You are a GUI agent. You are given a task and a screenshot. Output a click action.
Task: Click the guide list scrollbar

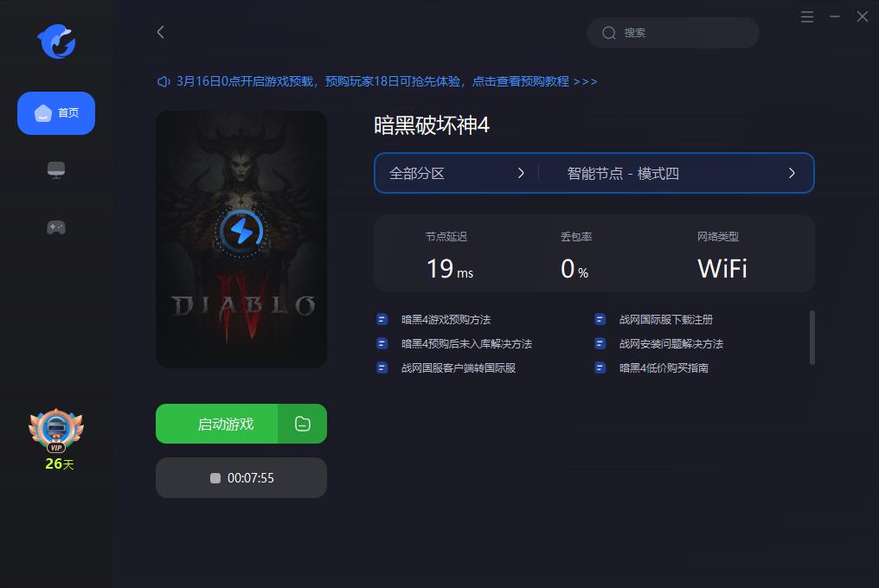pos(812,337)
